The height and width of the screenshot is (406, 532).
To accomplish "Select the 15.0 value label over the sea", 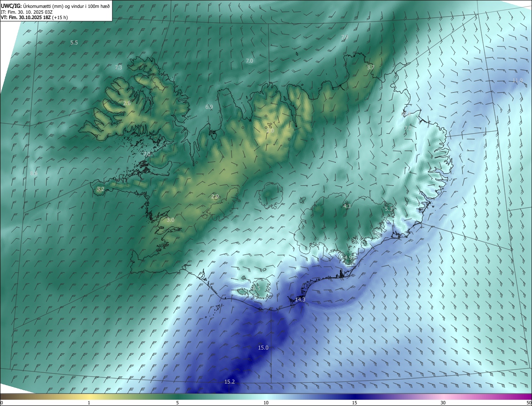I will pyautogui.click(x=263, y=348).
